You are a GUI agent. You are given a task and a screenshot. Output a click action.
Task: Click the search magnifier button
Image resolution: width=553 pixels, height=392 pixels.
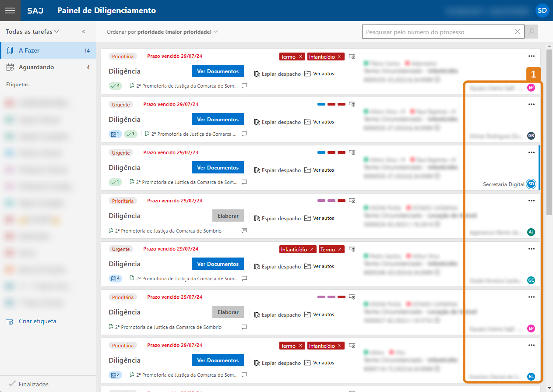click(532, 32)
